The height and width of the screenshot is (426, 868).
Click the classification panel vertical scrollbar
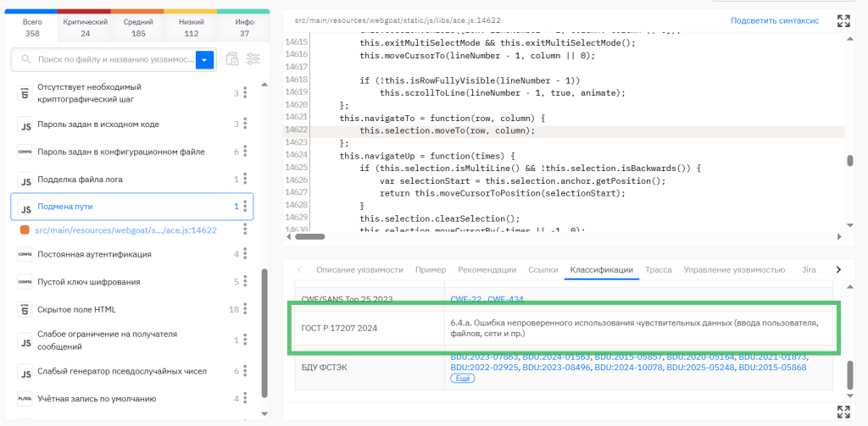[x=849, y=375]
